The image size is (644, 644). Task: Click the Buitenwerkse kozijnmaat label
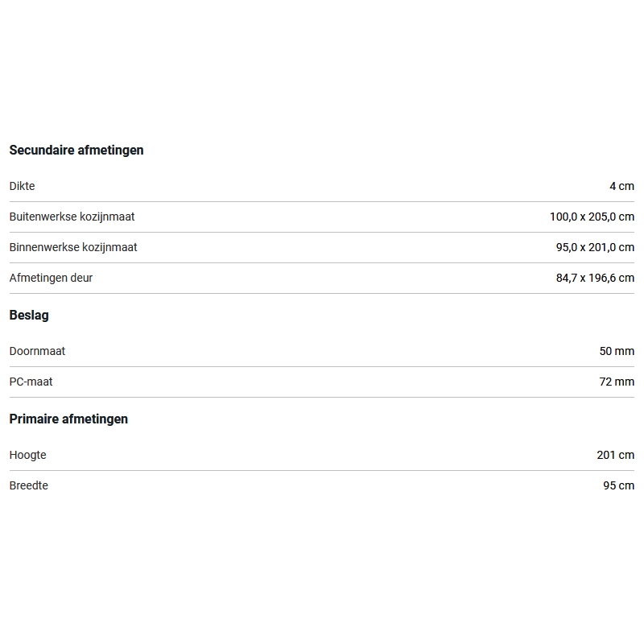(x=72, y=217)
